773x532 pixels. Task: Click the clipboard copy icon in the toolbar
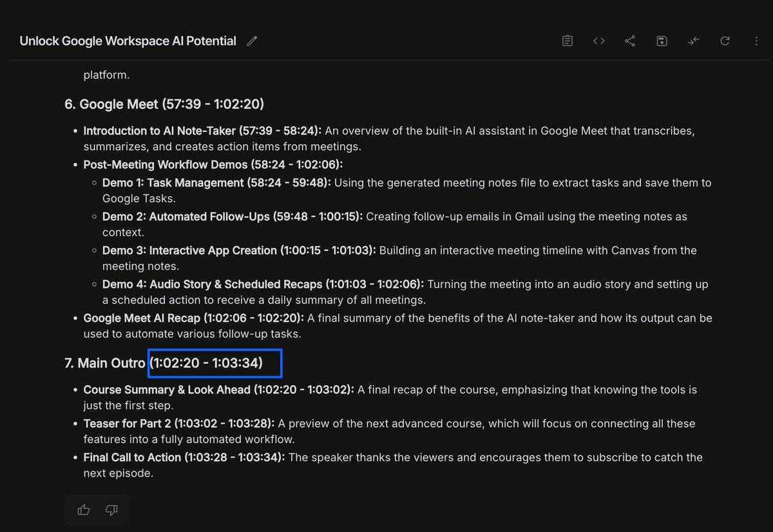568,41
